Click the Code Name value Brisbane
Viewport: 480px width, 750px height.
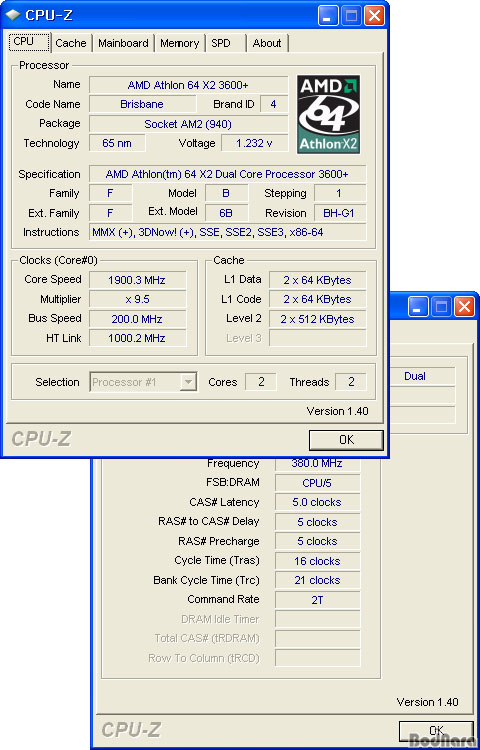click(x=142, y=104)
